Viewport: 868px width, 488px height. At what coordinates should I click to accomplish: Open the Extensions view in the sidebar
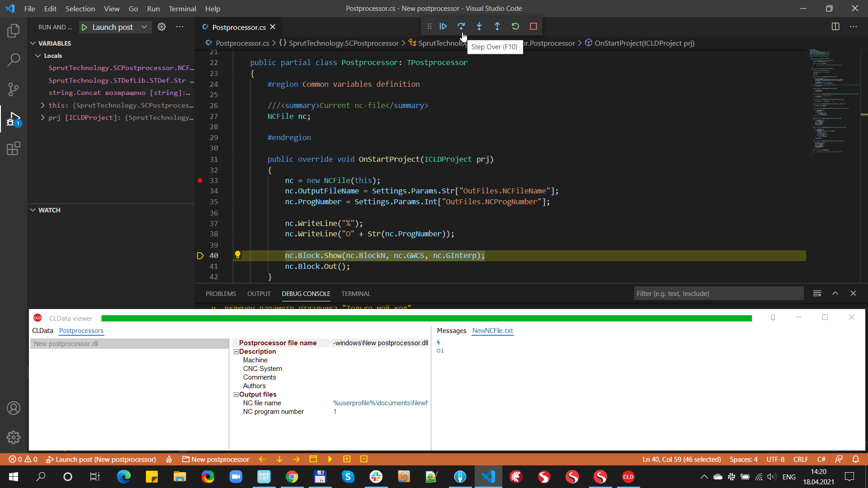tap(14, 148)
